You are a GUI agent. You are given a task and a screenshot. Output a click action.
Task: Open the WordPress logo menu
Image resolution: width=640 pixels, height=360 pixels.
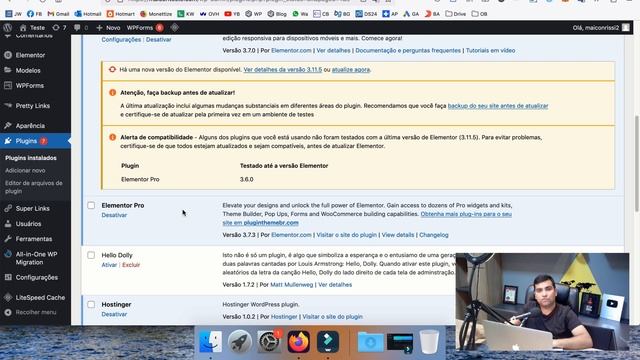tap(7, 28)
